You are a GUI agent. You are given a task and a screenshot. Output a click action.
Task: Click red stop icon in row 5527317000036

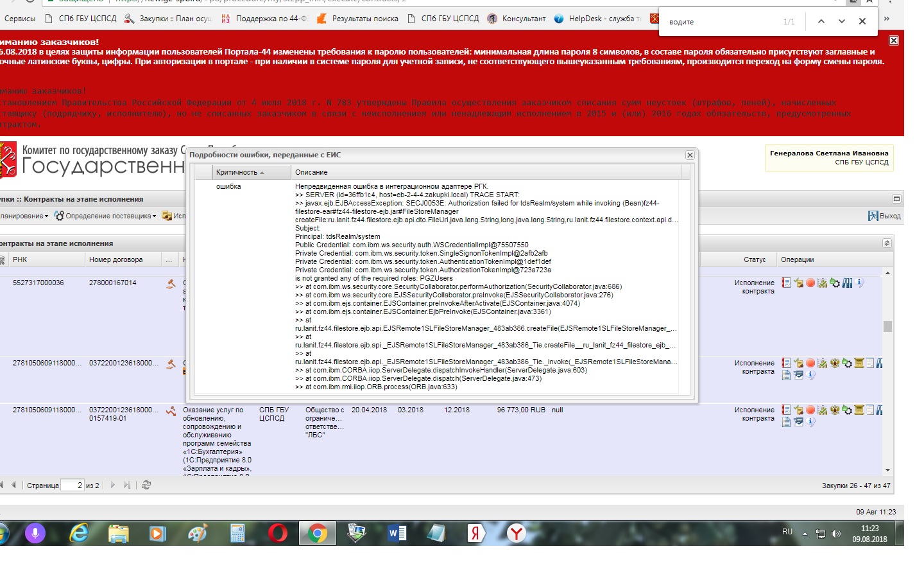tap(810, 283)
